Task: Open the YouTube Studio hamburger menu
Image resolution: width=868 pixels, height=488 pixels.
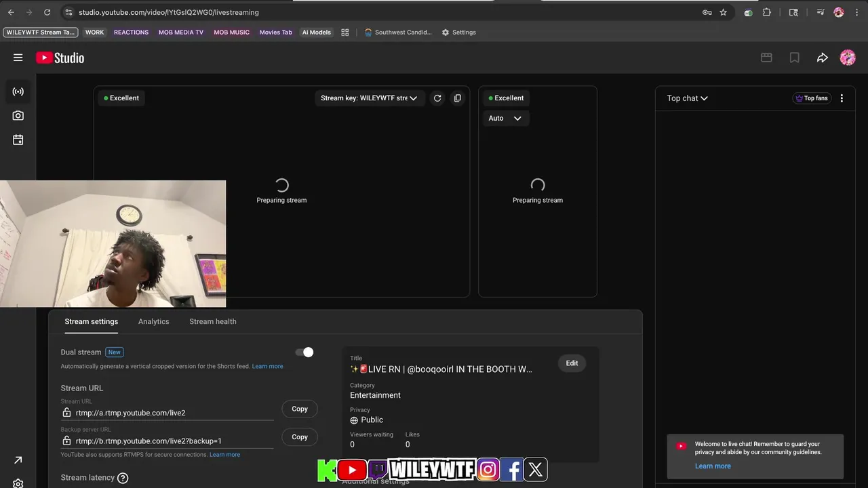Action: [18, 58]
